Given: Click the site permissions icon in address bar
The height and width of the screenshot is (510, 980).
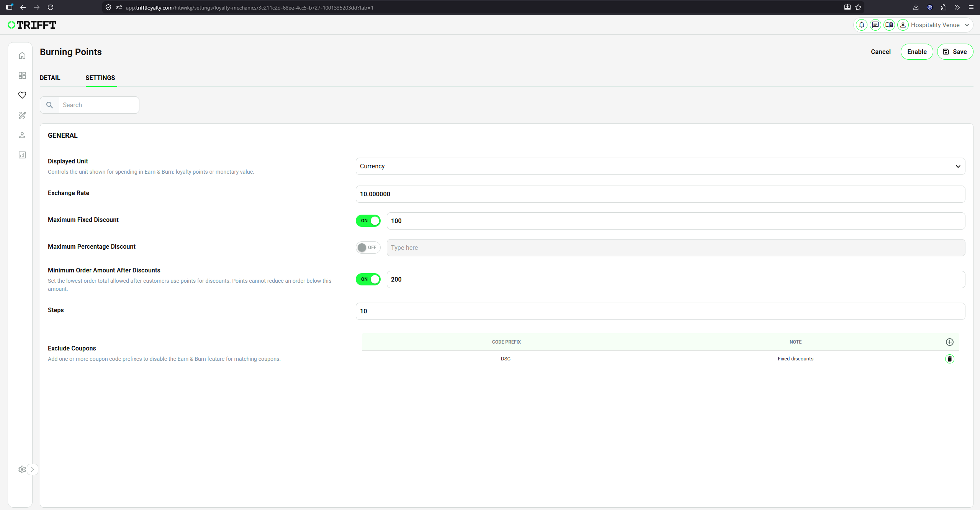Looking at the screenshot, I should (x=119, y=7).
